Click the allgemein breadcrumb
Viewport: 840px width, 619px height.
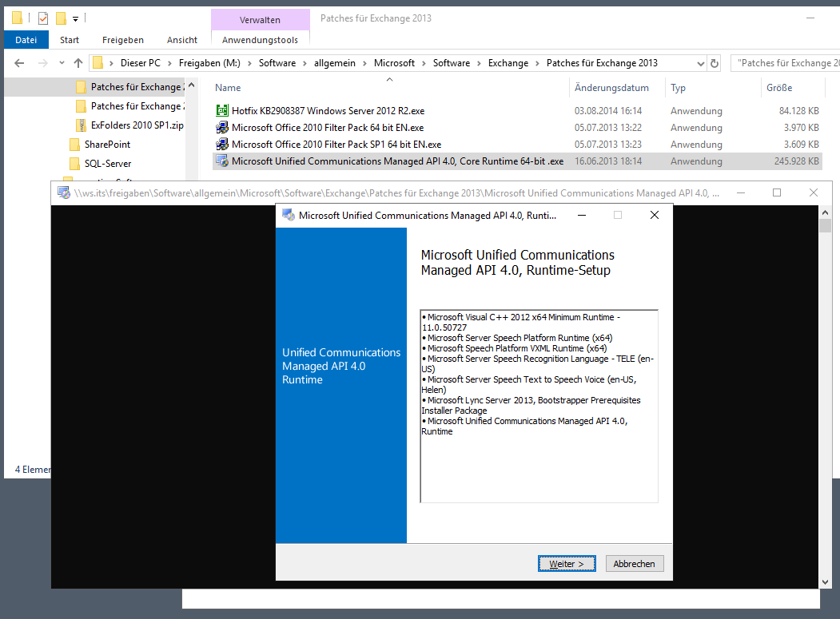pos(334,63)
